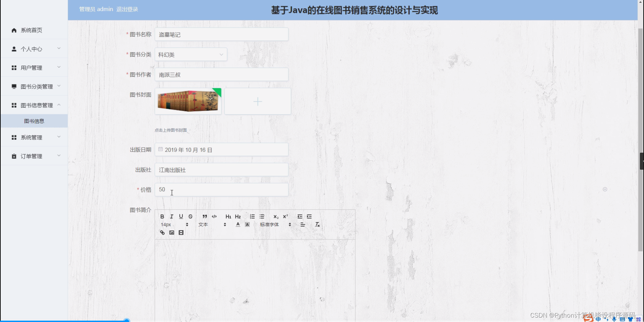644x322 pixels.
Task: Apply H1 heading in the editor
Action: 228,216
